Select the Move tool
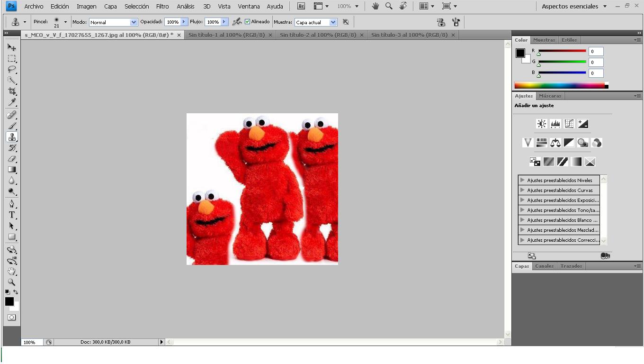This screenshot has height=364, width=644. (12, 47)
